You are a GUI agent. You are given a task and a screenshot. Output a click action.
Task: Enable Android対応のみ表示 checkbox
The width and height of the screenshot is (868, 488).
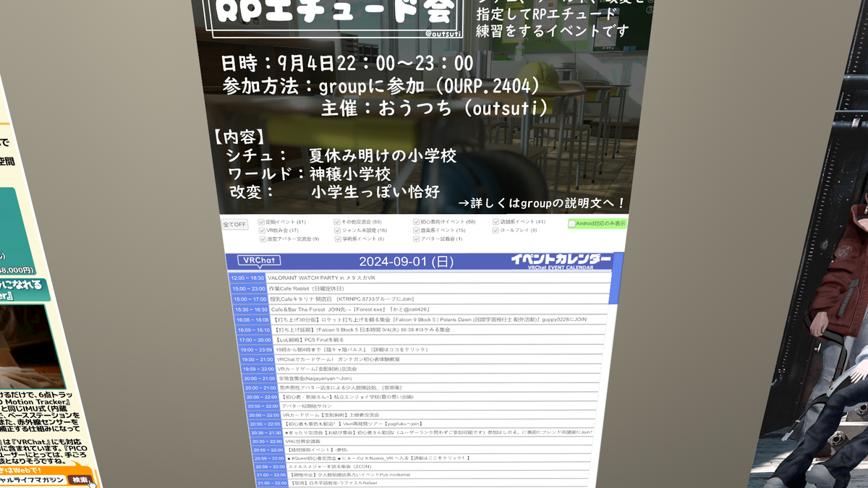[x=572, y=224]
